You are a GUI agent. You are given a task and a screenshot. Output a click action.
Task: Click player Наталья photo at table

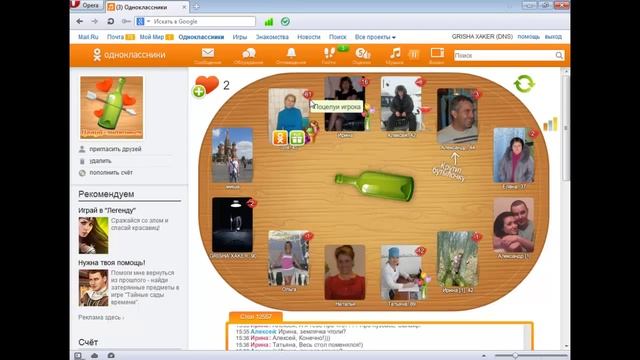click(345, 272)
